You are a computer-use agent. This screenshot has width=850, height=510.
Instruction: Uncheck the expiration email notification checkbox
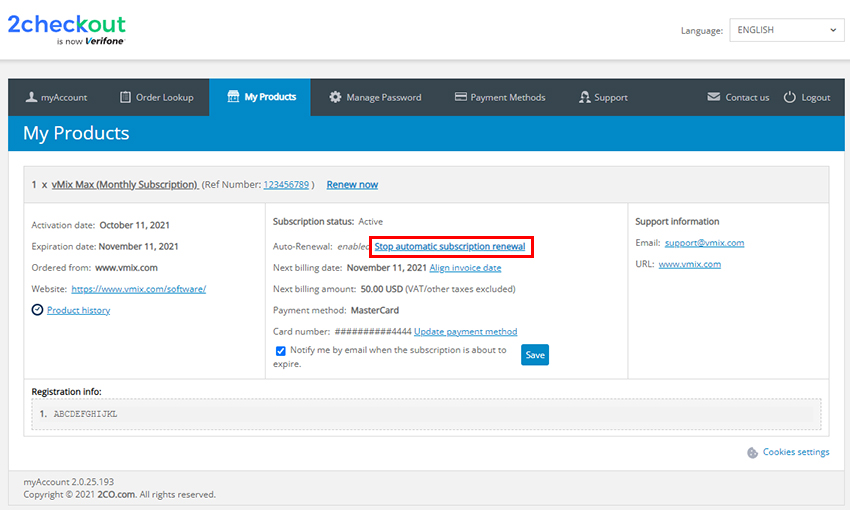281,351
